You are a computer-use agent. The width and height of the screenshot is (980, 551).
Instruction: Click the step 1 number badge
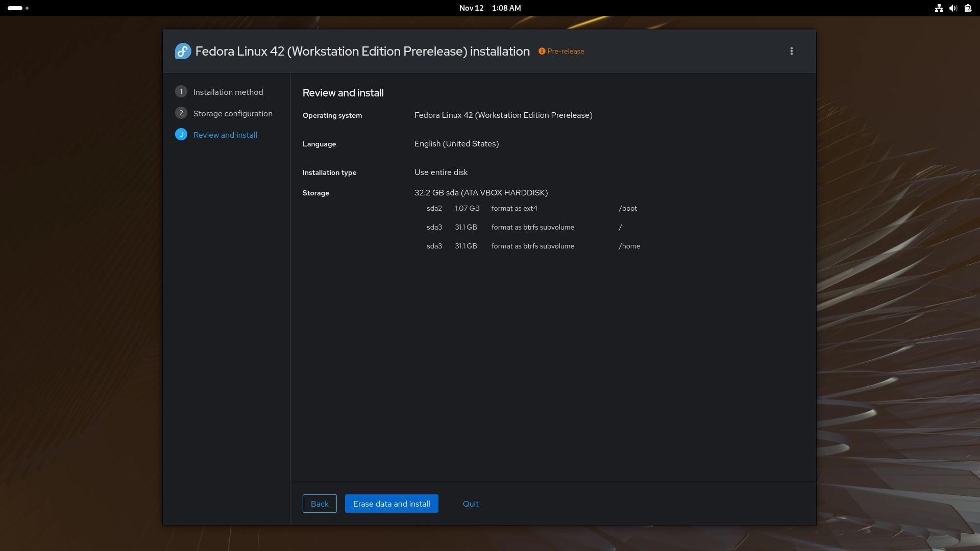click(x=181, y=92)
